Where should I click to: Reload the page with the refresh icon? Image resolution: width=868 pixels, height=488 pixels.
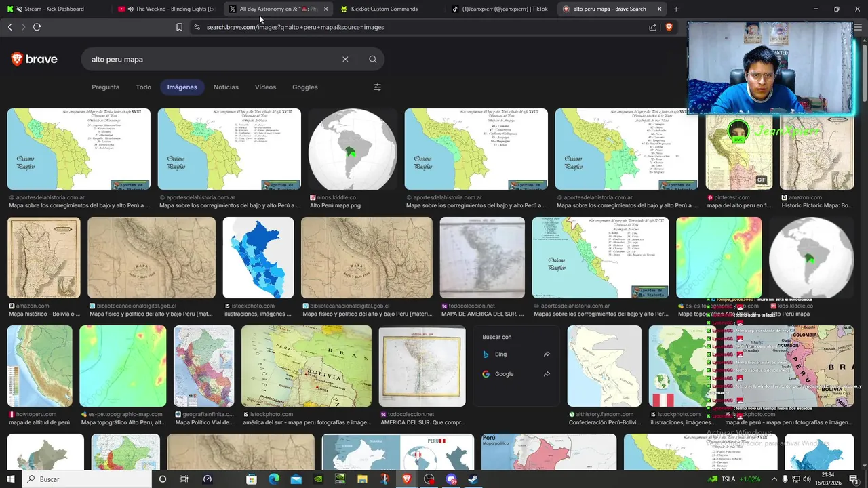37,27
